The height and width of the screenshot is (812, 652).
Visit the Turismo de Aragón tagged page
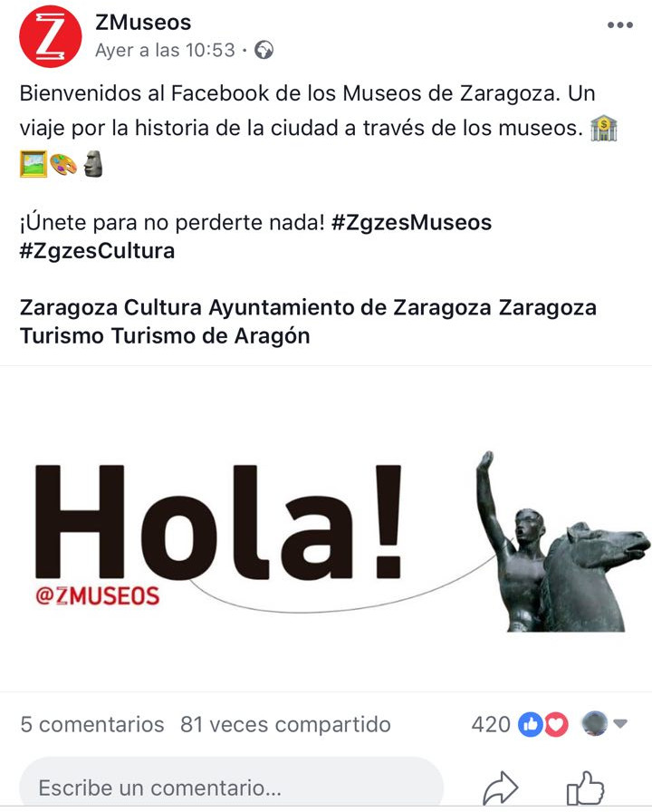click(x=211, y=336)
